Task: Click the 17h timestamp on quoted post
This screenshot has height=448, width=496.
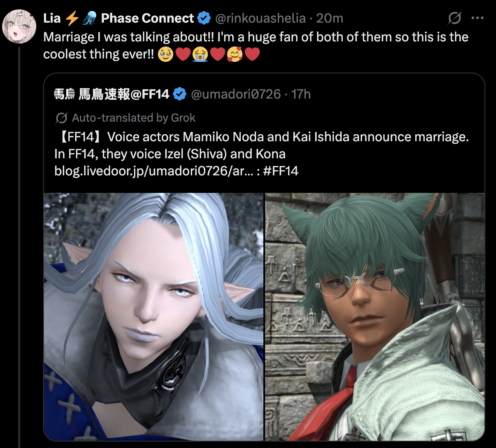Action: 301,94
